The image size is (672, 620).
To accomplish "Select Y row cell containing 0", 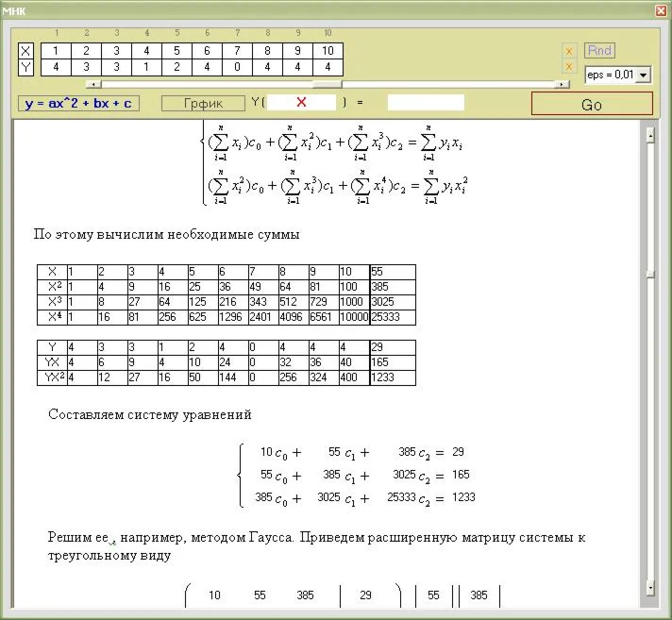I will point(237,67).
